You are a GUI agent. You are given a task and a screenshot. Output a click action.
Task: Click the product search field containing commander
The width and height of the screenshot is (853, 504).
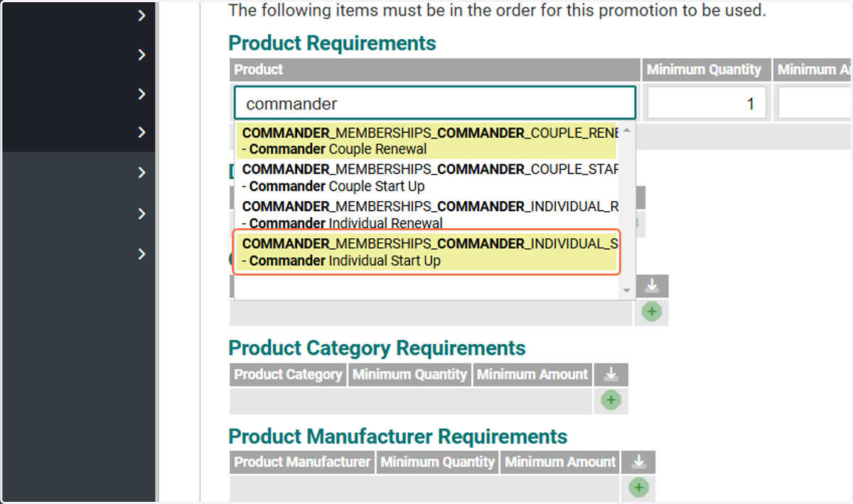tap(435, 103)
